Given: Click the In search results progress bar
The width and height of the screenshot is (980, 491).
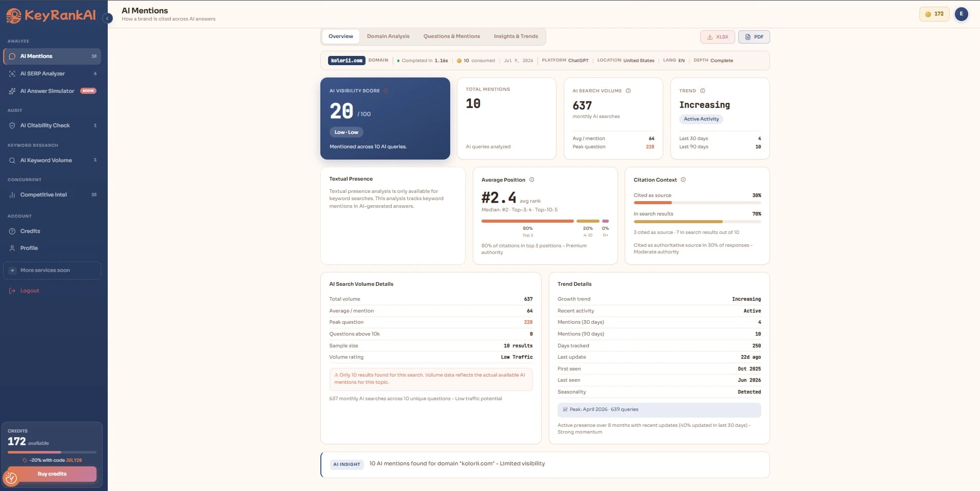Looking at the screenshot, I should (x=697, y=222).
